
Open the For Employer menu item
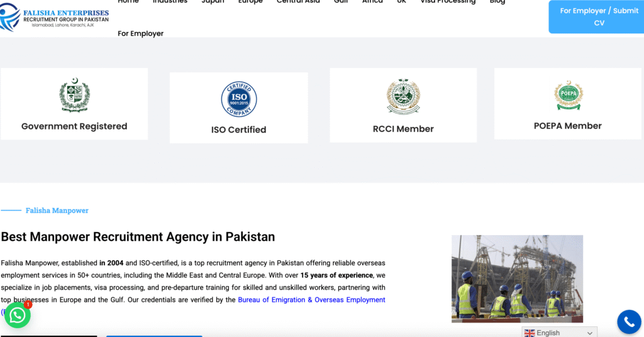tap(140, 34)
